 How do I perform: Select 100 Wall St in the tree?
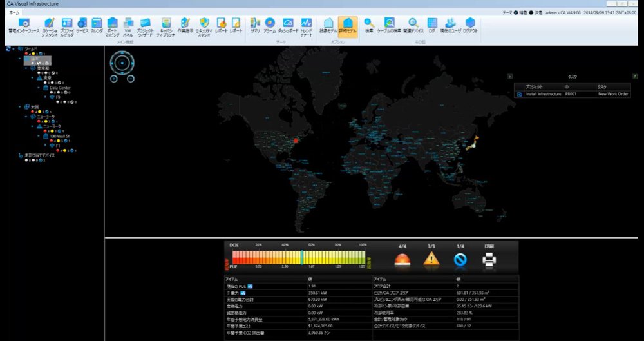pos(59,136)
